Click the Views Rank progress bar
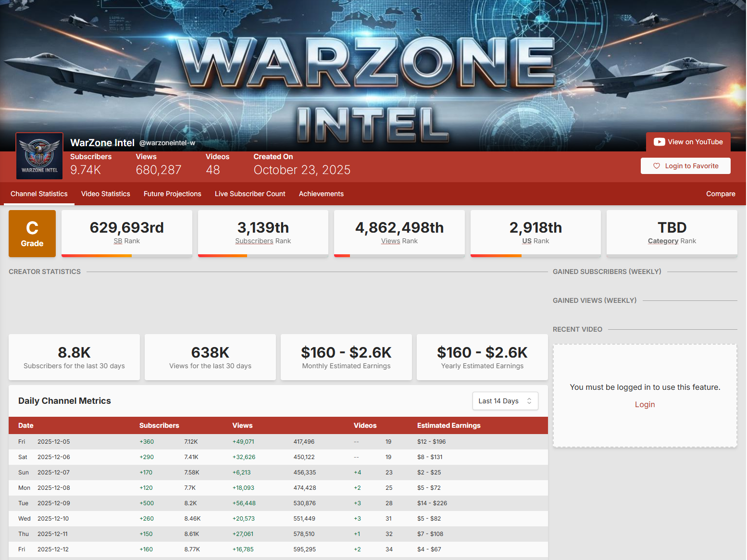 (x=399, y=256)
